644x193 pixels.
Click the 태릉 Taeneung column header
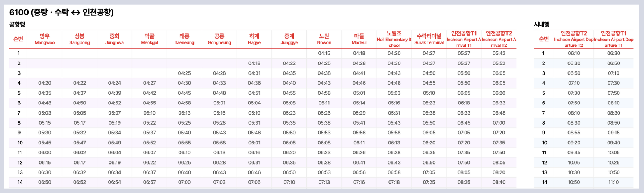pos(184,39)
